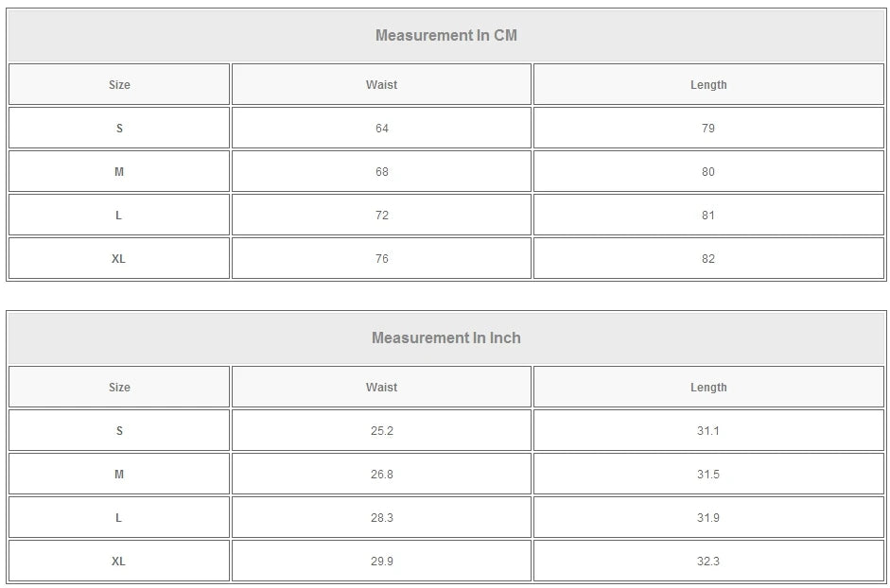Click the S size cell in the CM table
This screenshot has width=890, height=588.
[x=119, y=129]
